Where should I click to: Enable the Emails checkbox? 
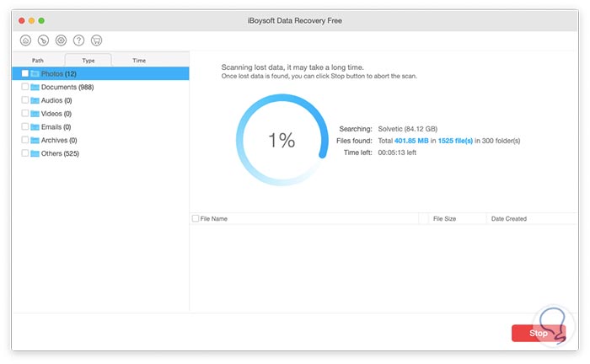tap(25, 127)
